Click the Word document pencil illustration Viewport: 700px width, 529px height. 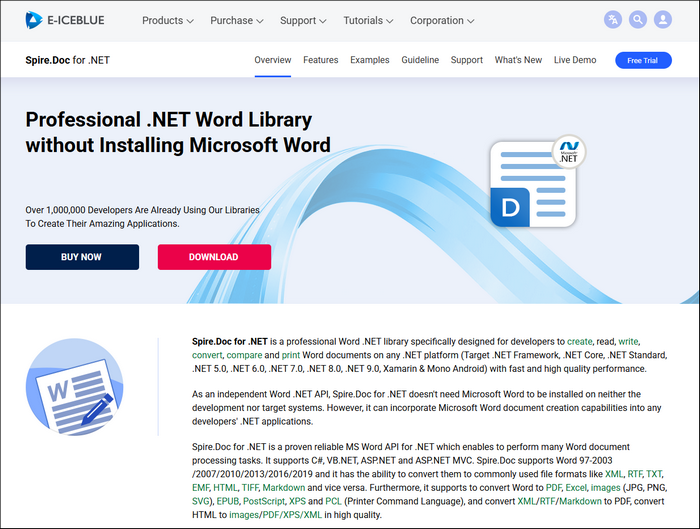(x=75, y=387)
